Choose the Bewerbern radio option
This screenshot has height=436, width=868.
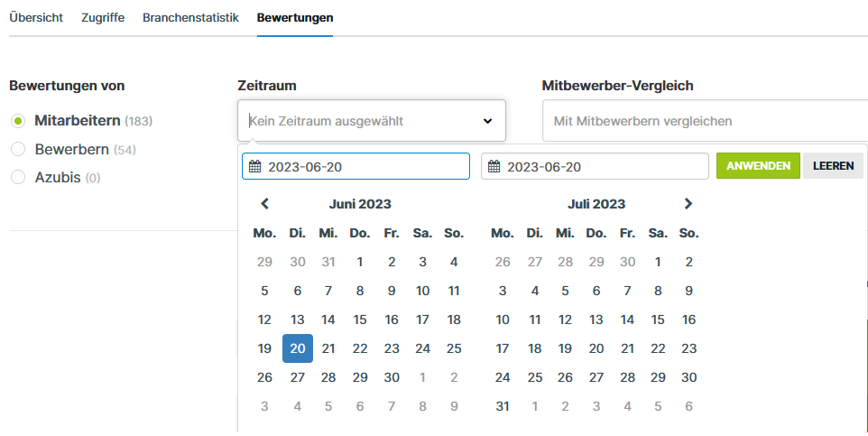tap(18, 149)
